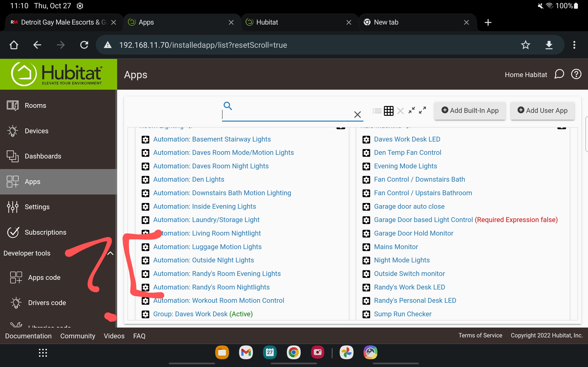Click the Drivers code icon in sidebar

[x=16, y=303]
